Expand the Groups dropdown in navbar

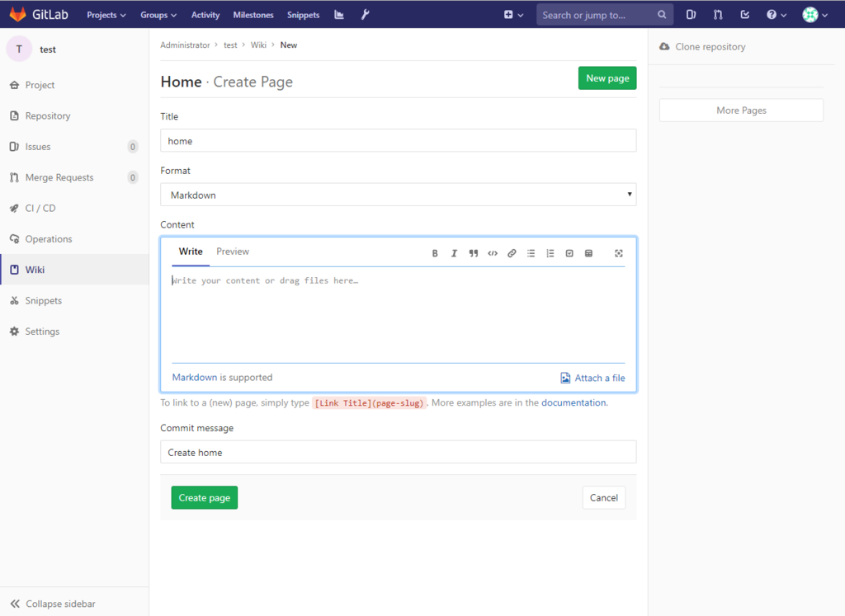158,15
